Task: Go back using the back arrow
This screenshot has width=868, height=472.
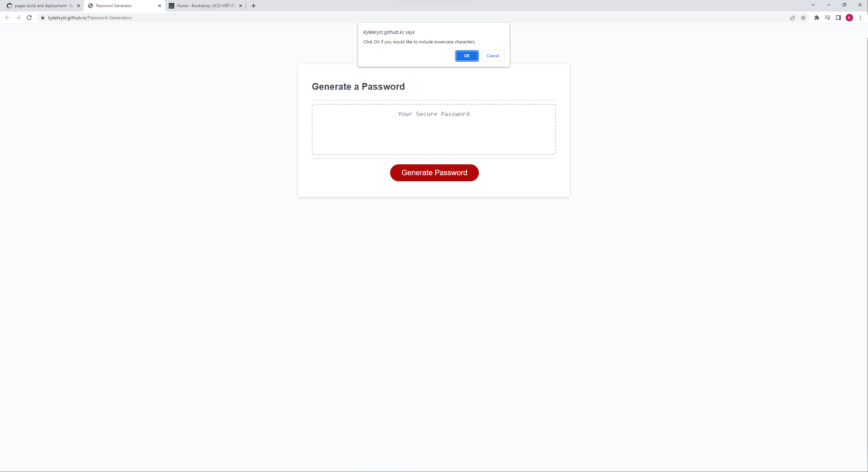Action: [7, 18]
